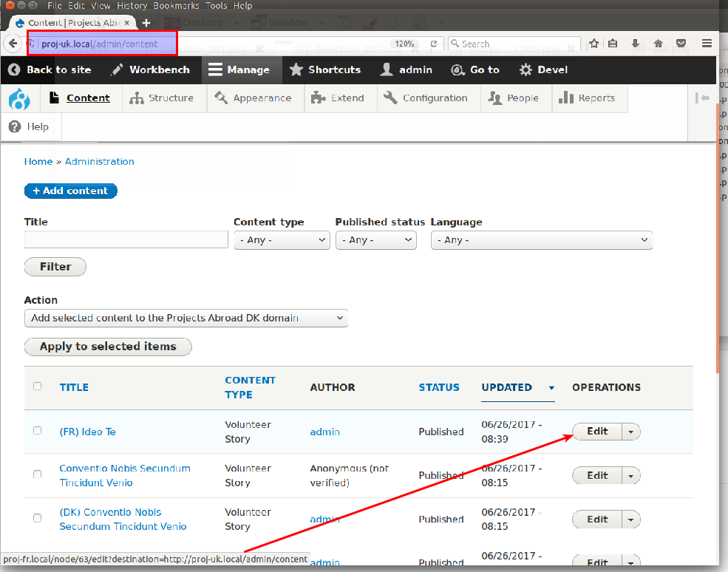The width and height of the screenshot is (728, 572).
Task: Go to the Firefox home icon
Action: [x=658, y=44]
